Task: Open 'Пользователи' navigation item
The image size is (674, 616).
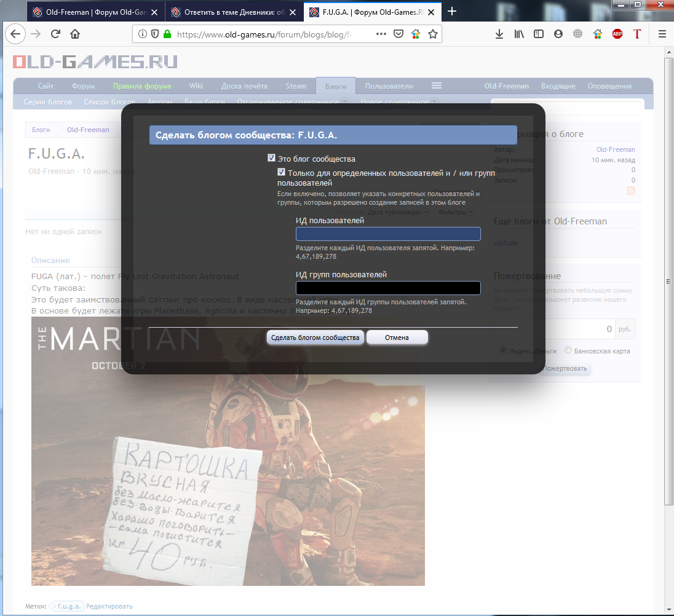Action: pos(389,86)
